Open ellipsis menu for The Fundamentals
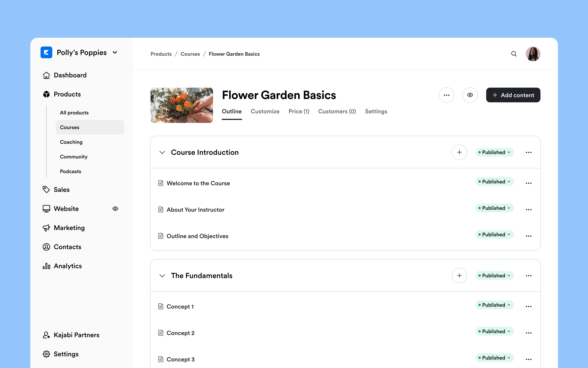This screenshot has width=588, height=368. point(528,276)
